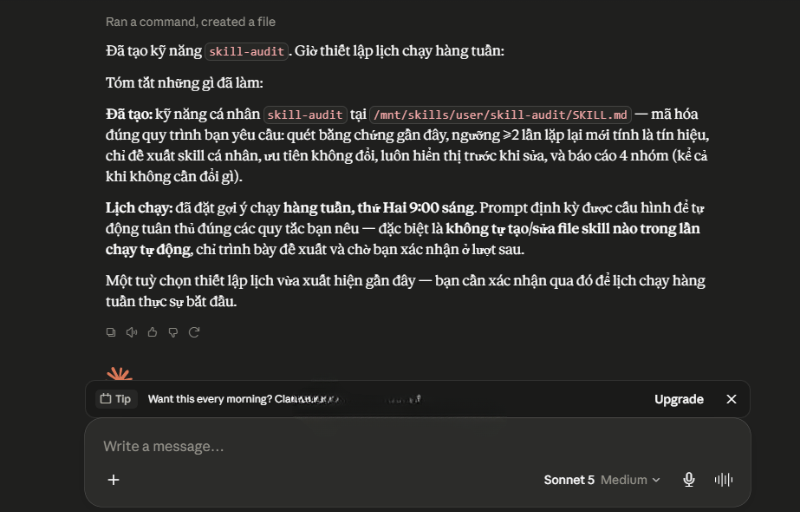Give the response a thumbs down
The width and height of the screenshot is (800, 512).
[x=173, y=332]
